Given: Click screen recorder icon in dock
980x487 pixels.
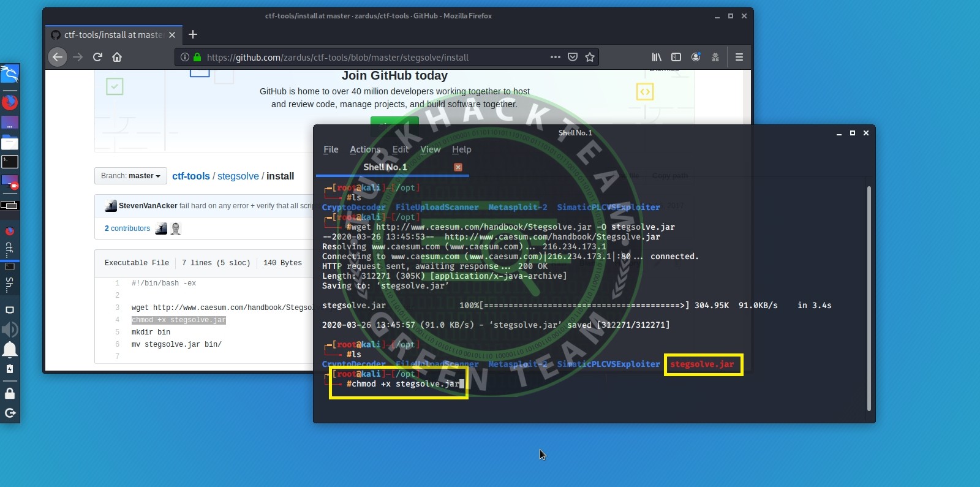Looking at the screenshot, I should (10, 182).
